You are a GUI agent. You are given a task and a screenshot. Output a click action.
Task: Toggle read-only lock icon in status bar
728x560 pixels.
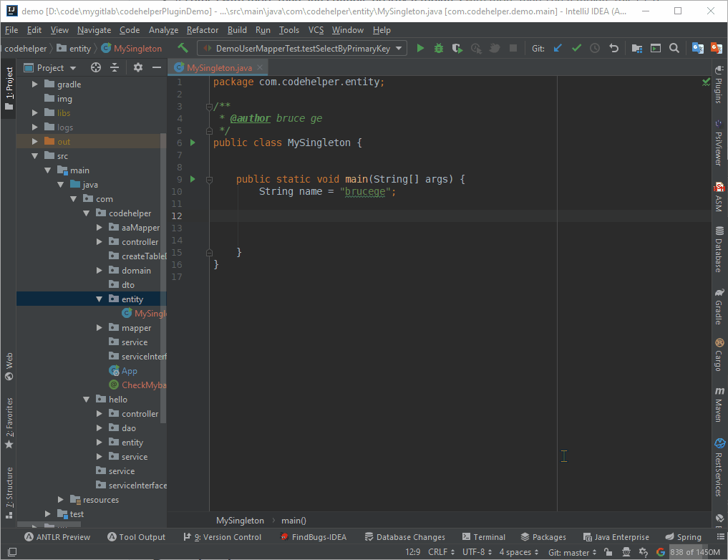[x=608, y=552]
